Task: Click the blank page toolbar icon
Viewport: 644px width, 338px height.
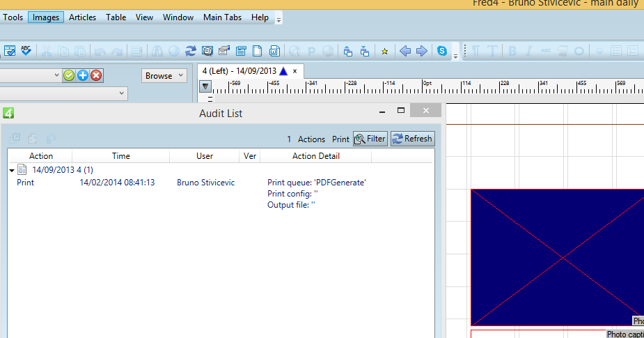Action: pos(257,51)
